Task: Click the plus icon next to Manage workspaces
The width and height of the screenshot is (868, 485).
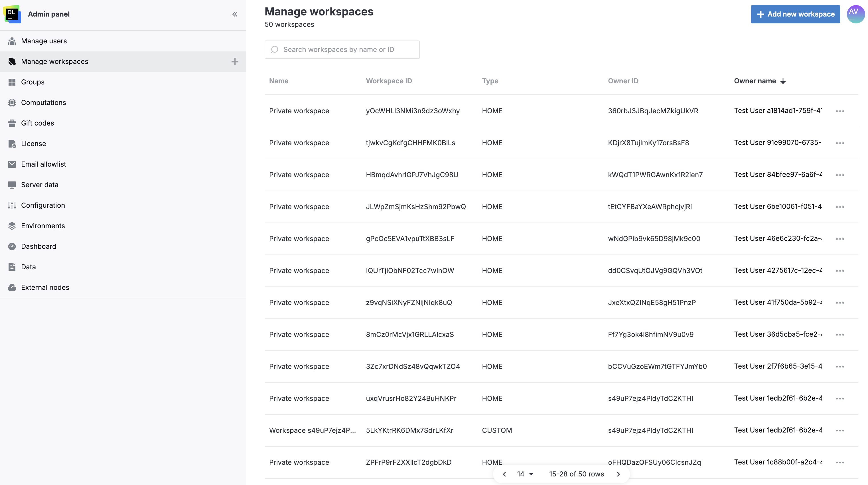Action: (x=235, y=62)
